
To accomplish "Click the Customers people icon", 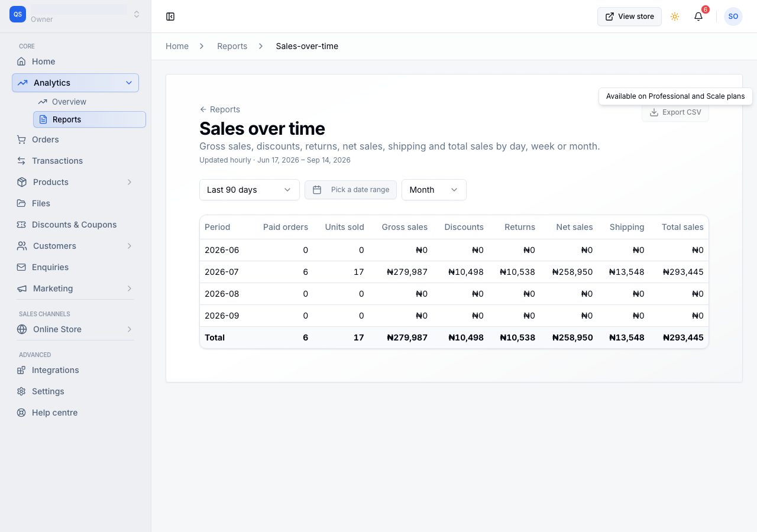I will [x=22, y=246].
